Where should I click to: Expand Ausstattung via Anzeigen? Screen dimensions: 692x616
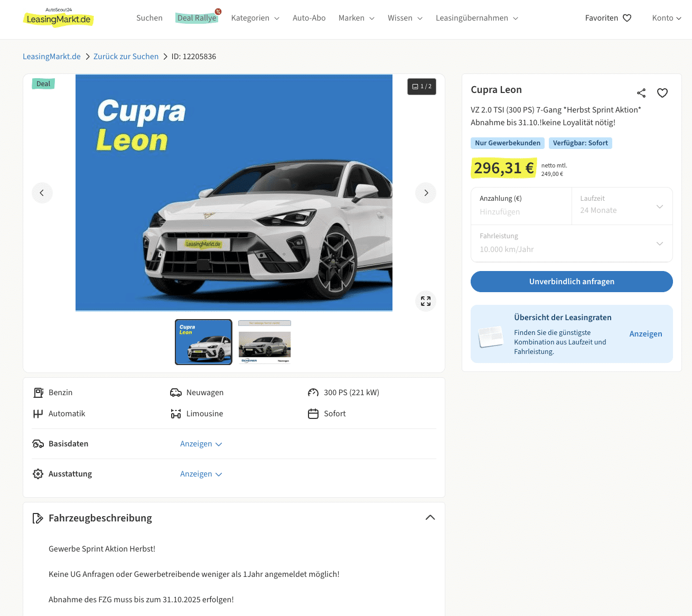coord(201,474)
